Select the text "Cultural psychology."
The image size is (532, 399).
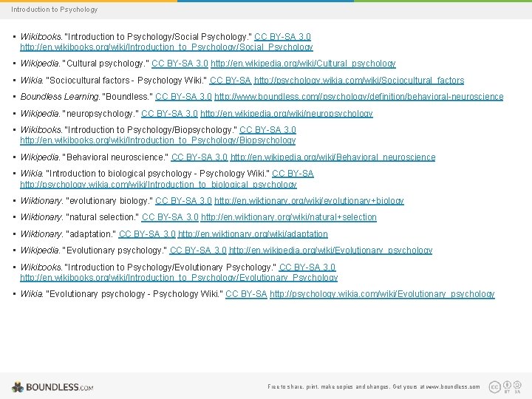[x=106, y=64]
